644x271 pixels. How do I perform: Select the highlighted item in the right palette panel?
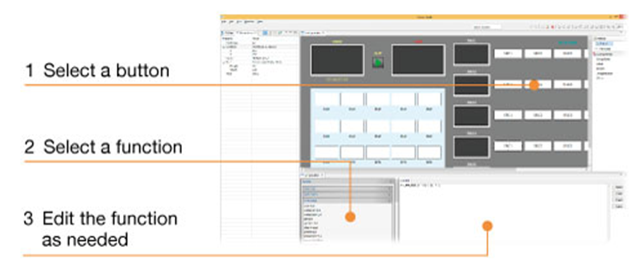coord(603,44)
